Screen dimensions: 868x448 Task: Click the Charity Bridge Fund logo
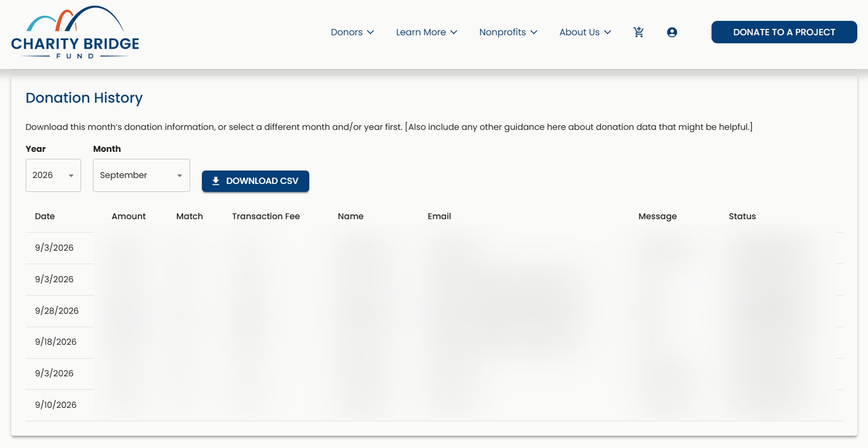pos(75,33)
